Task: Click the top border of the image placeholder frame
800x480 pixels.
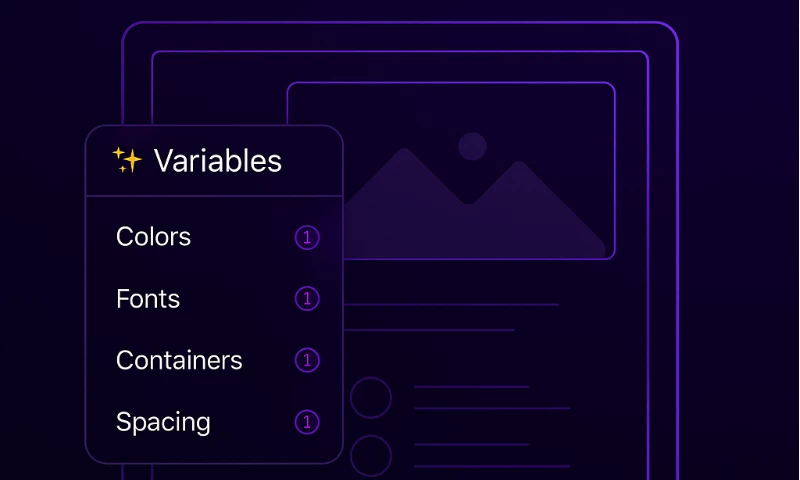Action: pos(451,83)
